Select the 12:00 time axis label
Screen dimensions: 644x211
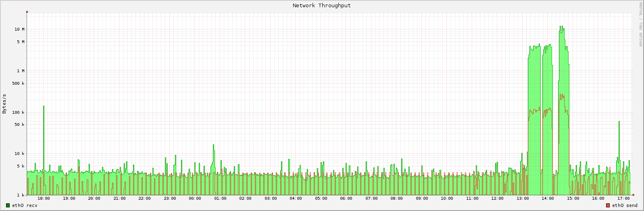tap(497, 198)
